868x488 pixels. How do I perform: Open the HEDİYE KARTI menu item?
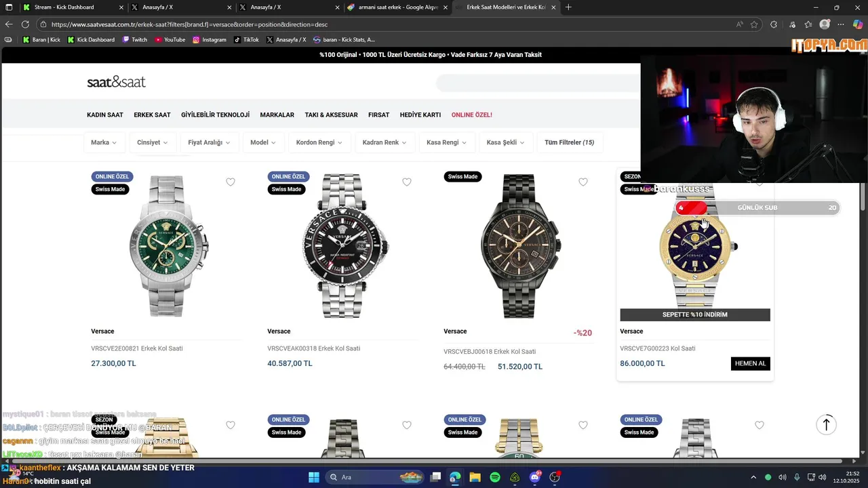[420, 115]
